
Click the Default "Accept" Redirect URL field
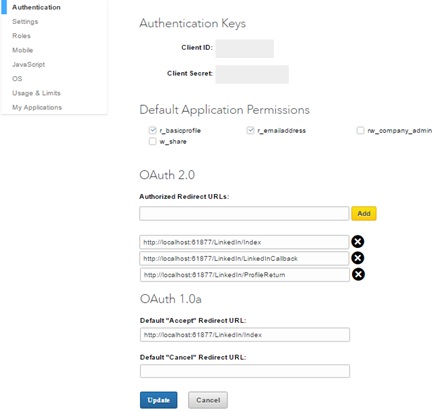click(245, 335)
